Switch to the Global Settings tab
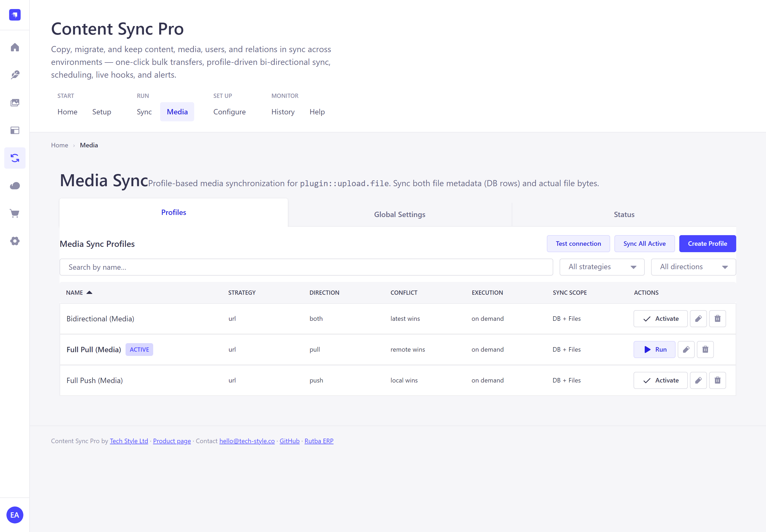766x532 pixels. [x=400, y=215]
